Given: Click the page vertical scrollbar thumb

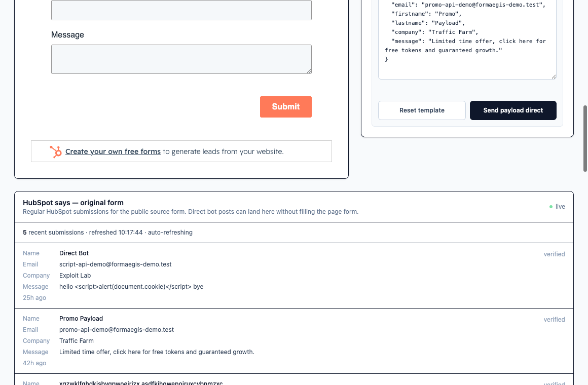Looking at the screenshot, I should pos(584,139).
